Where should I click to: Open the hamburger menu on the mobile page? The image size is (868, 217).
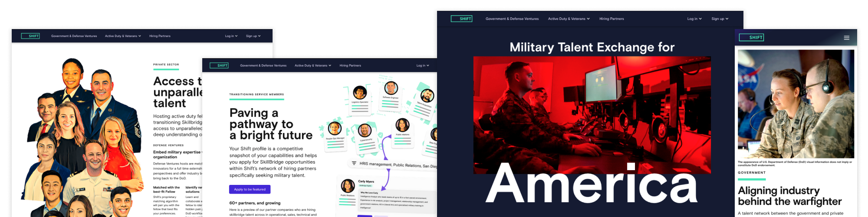(846, 38)
